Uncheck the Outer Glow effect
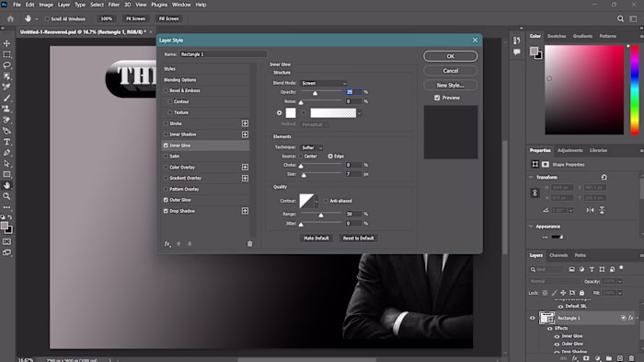The height and width of the screenshot is (362, 644). 166,200
